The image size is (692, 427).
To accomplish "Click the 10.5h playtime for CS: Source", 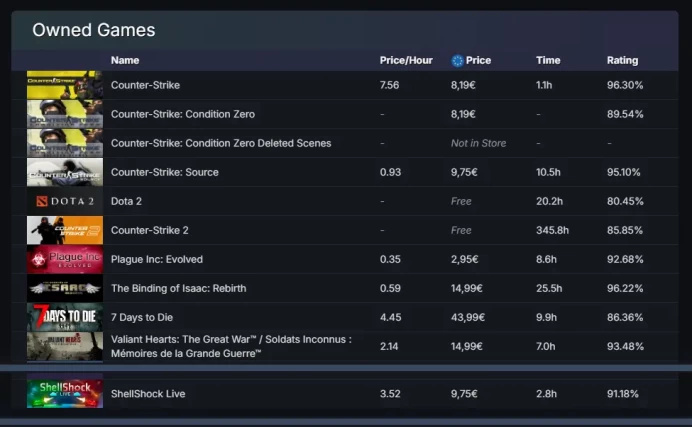I will [548, 172].
